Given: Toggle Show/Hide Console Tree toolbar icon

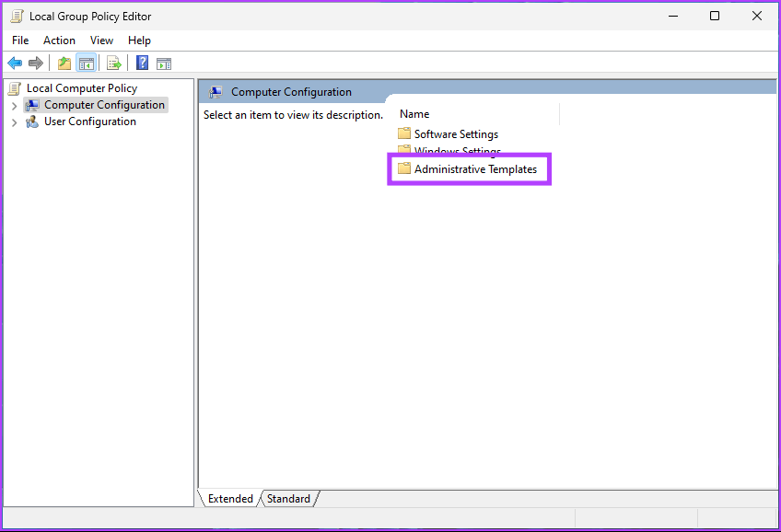Looking at the screenshot, I should (87, 64).
